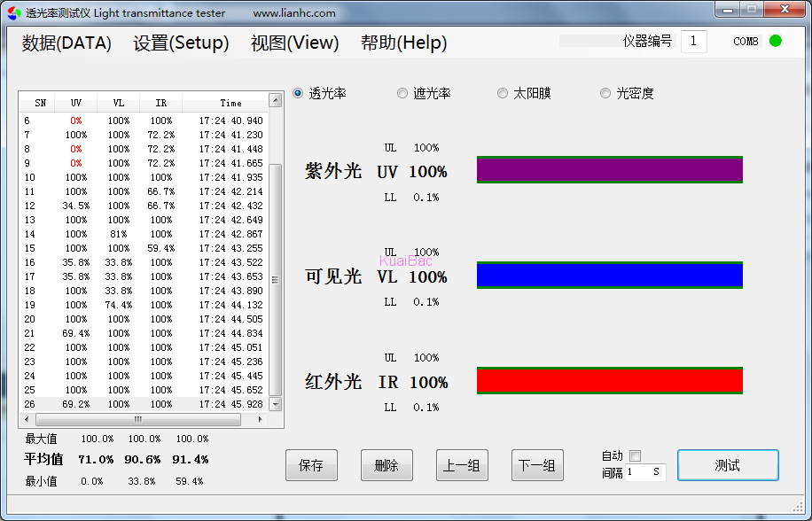The image size is (812, 521).
Task: Click the 间隔 interval input field
Action: click(x=645, y=472)
